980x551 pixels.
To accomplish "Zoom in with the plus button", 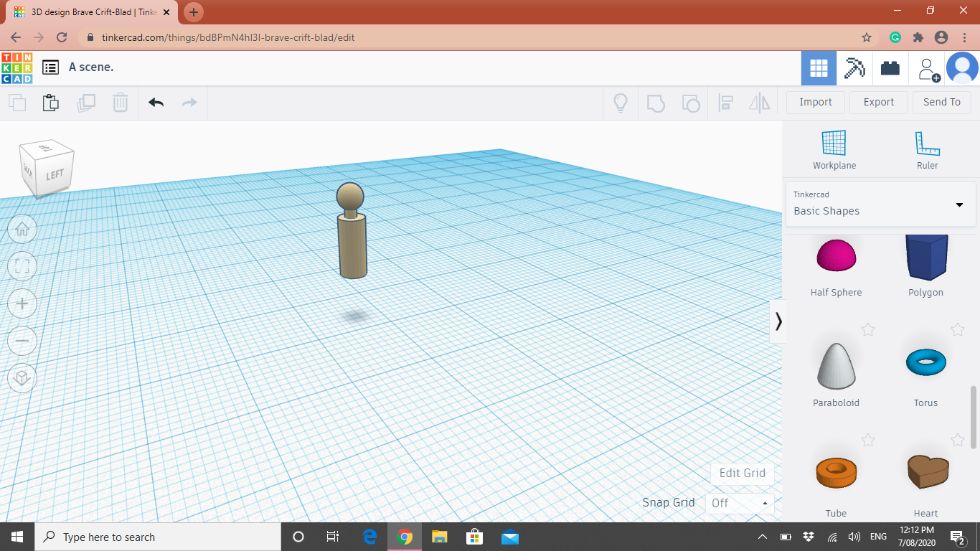I will click(x=22, y=303).
